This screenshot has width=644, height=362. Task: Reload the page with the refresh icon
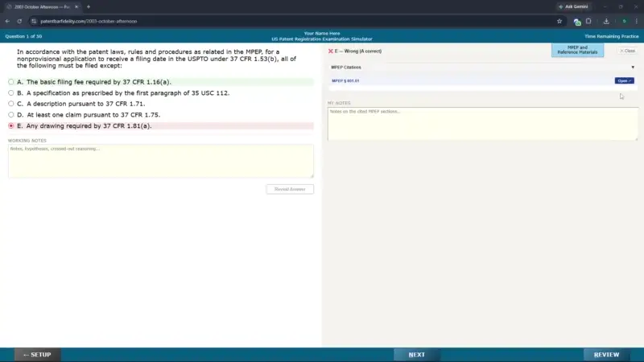point(19,21)
